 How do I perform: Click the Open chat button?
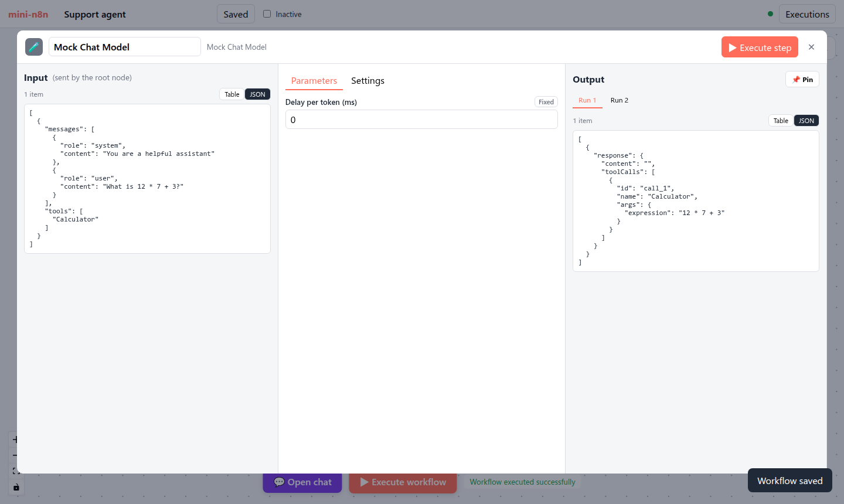(x=302, y=482)
